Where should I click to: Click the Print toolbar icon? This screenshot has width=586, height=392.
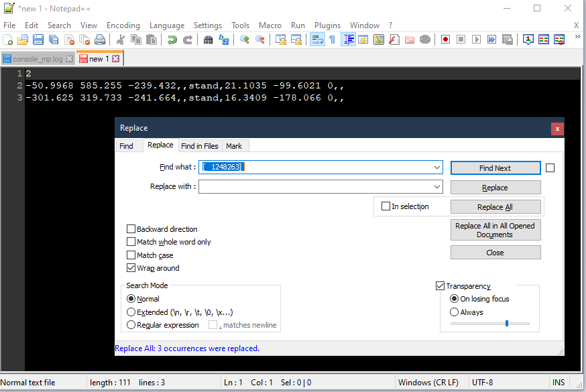tap(100, 40)
